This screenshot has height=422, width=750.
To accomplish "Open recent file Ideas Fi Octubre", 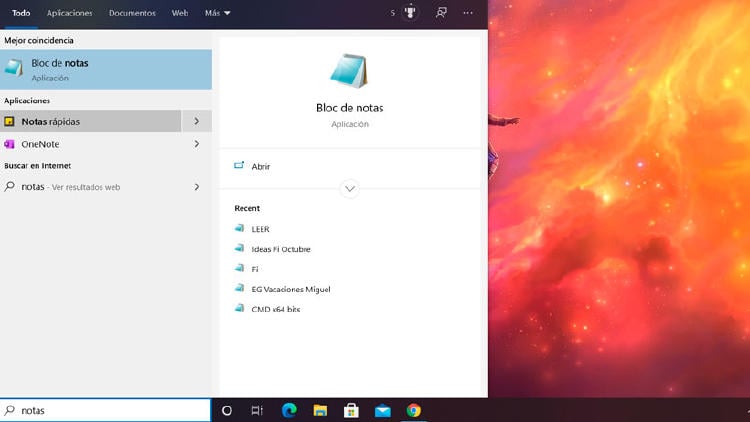I will click(x=281, y=249).
